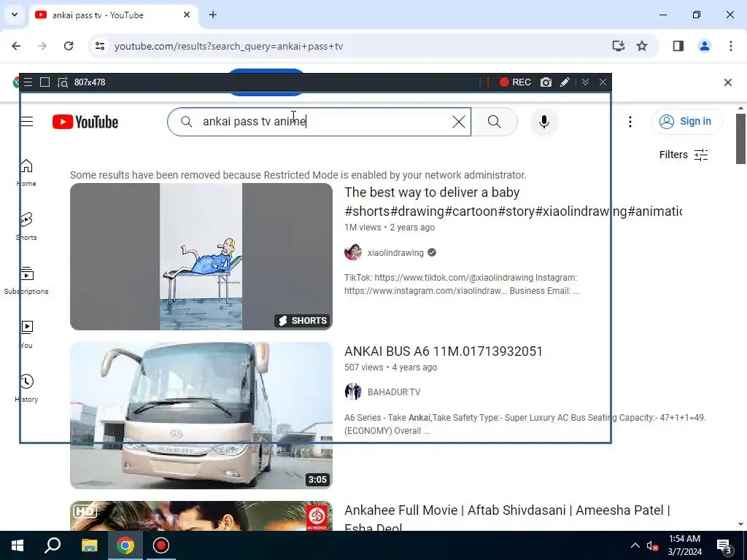747x560 pixels.
Task: Go back to the previous page
Action: tap(16, 46)
